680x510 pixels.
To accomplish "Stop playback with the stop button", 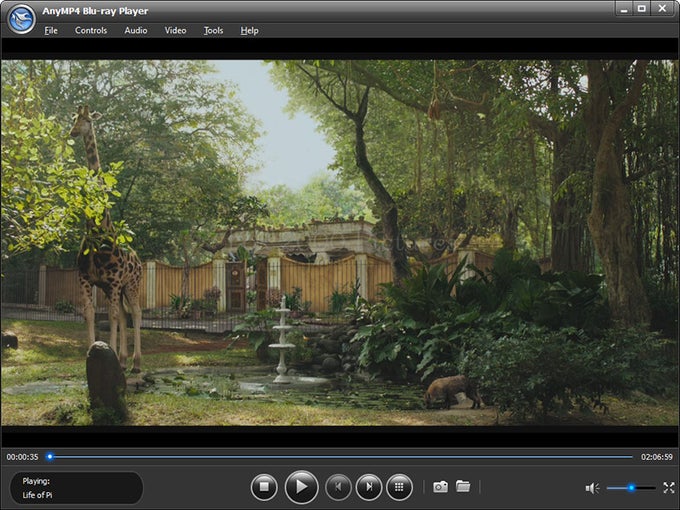I will click(x=264, y=487).
